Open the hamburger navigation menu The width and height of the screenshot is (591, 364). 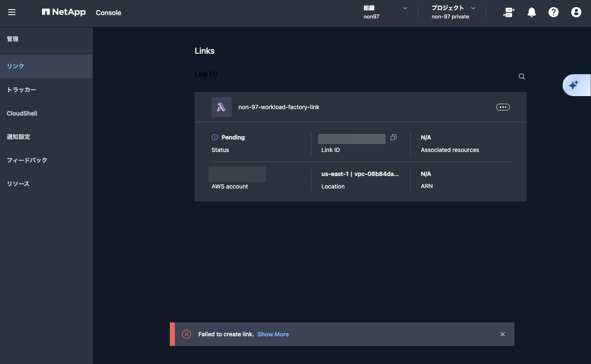(12, 12)
